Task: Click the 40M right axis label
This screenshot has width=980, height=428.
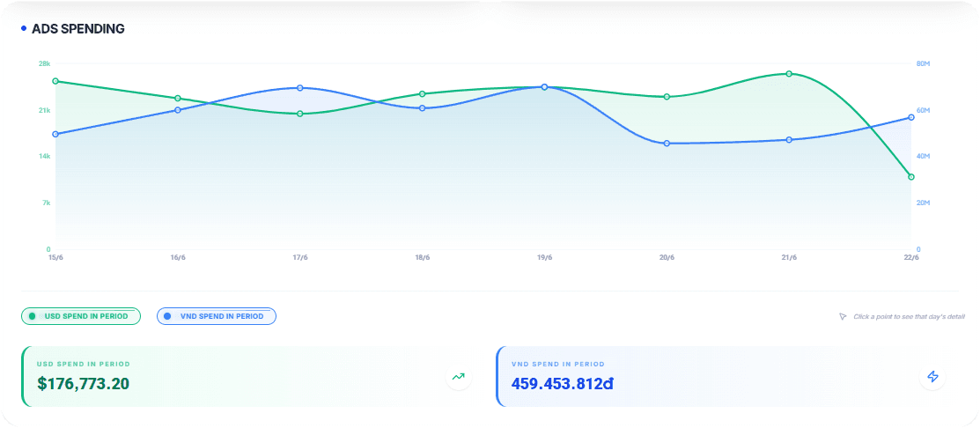Action: [x=923, y=156]
